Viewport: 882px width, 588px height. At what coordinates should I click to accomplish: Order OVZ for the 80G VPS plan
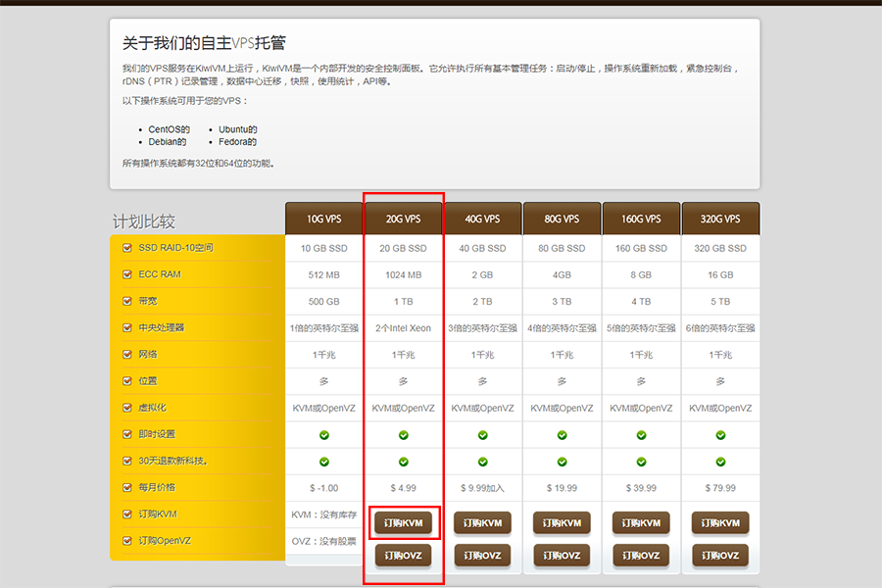(x=562, y=556)
